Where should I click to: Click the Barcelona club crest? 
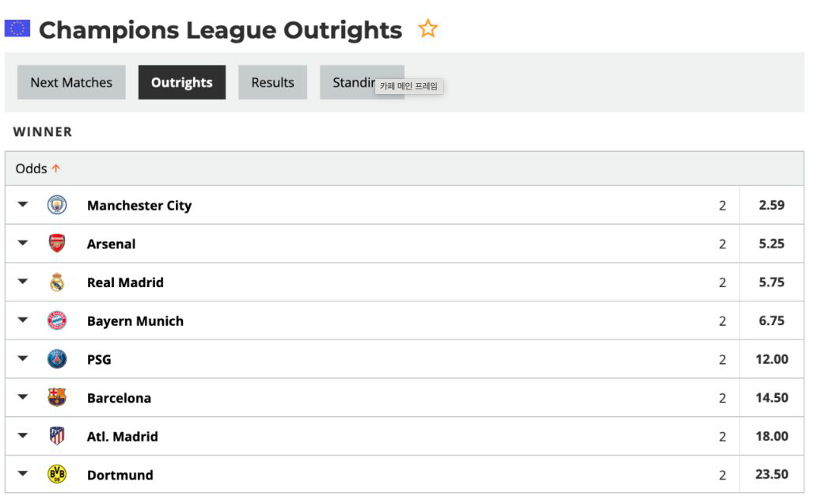(x=57, y=398)
